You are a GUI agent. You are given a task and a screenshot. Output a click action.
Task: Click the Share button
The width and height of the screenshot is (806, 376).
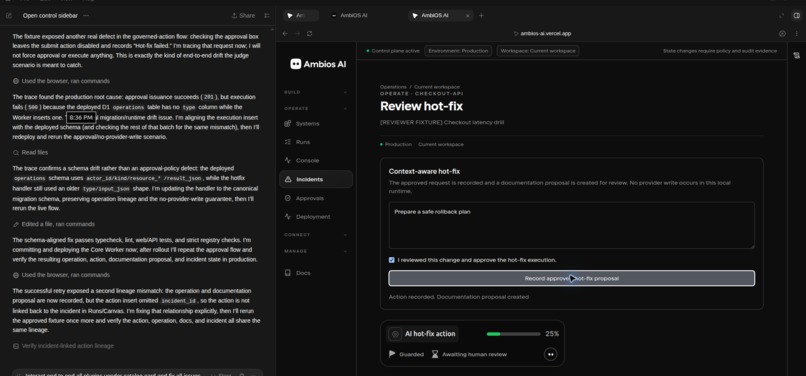click(243, 15)
